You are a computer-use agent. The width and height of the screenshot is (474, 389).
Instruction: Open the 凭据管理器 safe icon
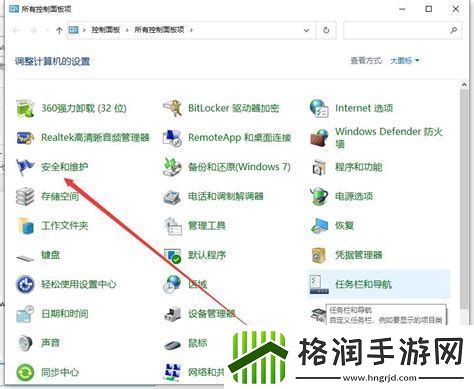coord(319,255)
